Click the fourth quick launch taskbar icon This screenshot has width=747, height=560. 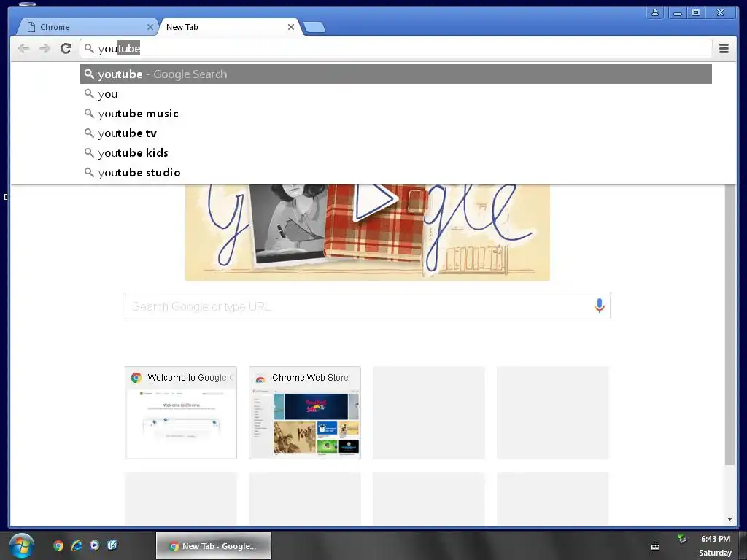tap(112, 545)
